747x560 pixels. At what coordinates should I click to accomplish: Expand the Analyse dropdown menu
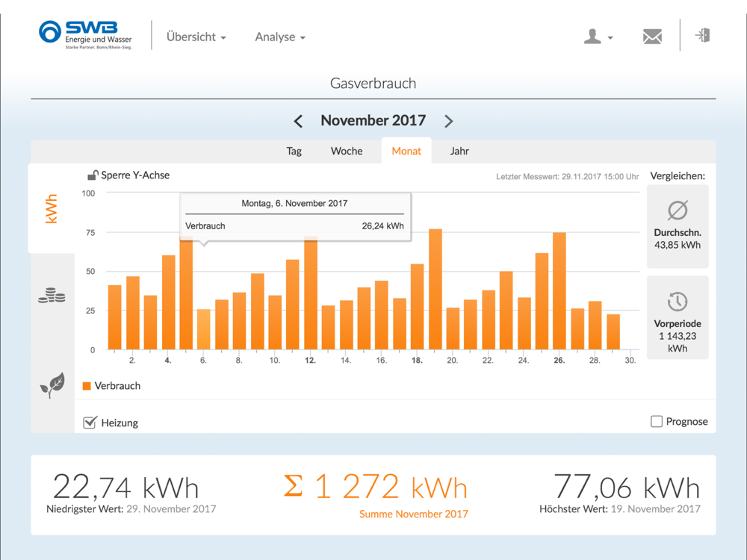pos(280,37)
